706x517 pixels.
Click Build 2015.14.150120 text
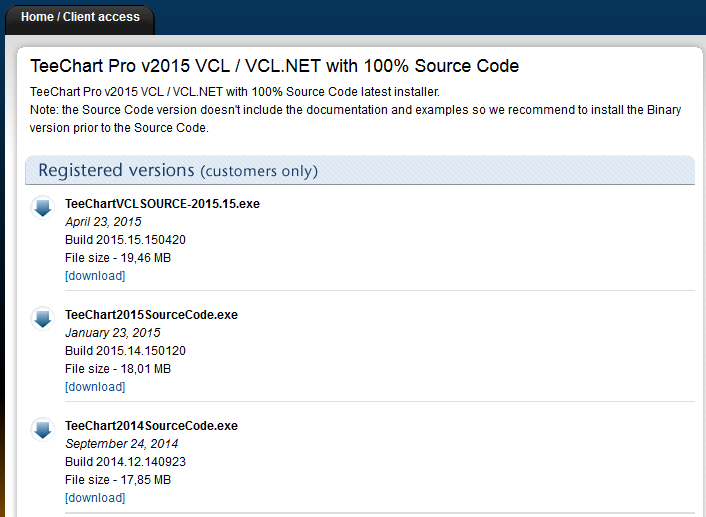click(x=125, y=350)
